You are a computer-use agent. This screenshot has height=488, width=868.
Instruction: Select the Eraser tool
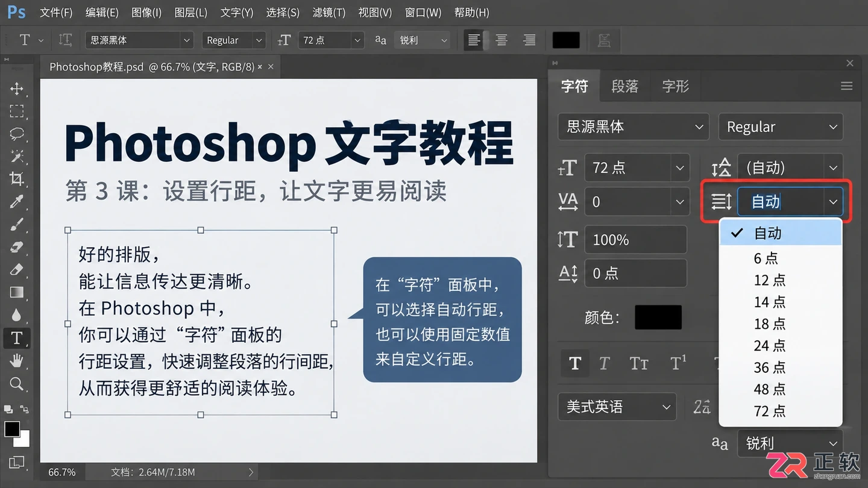16,269
